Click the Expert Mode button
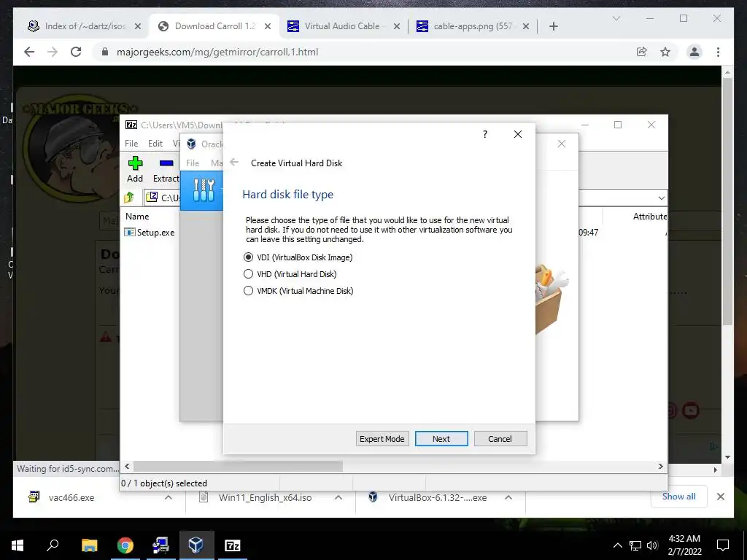747x560 pixels. (382, 438)
